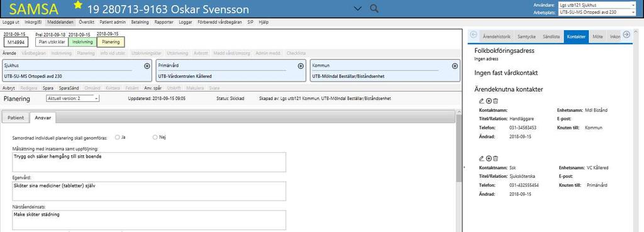Click the yellow favorite star next to the patient name
Viewport: 644px width, 232px height.
click(x=77, y=5)
